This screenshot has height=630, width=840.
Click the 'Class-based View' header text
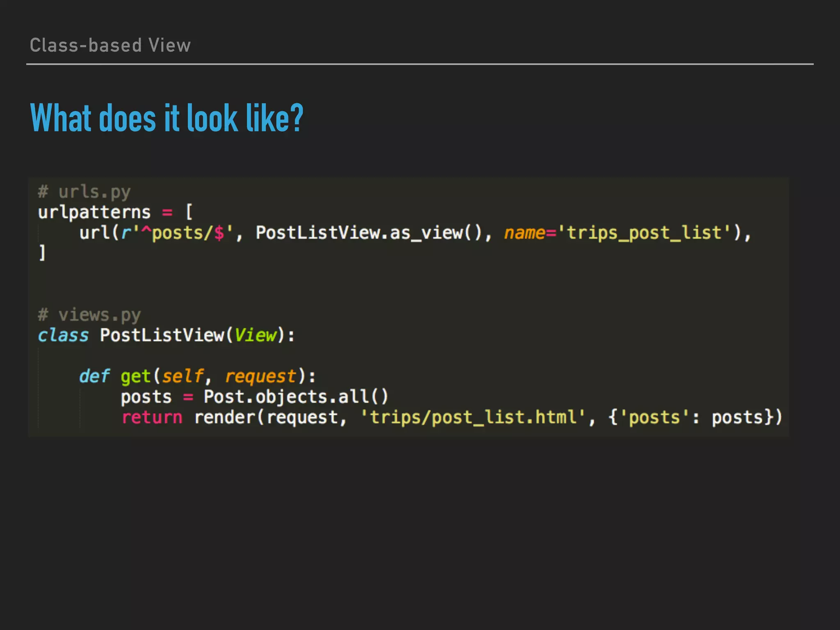pos(110,45)
